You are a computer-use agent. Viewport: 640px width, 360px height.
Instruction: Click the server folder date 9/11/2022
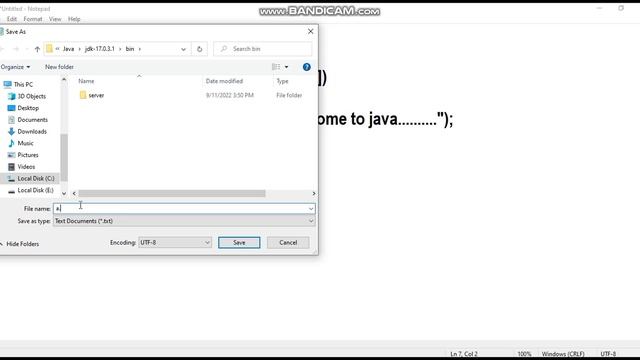tap(230, 95)
